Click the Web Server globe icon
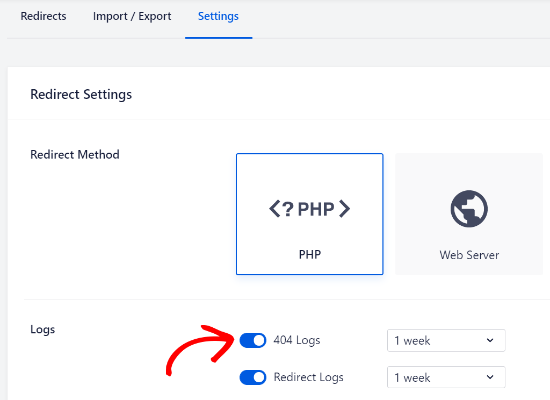The width and height of the screenshot is (550, 400). (x=469, y=209)
